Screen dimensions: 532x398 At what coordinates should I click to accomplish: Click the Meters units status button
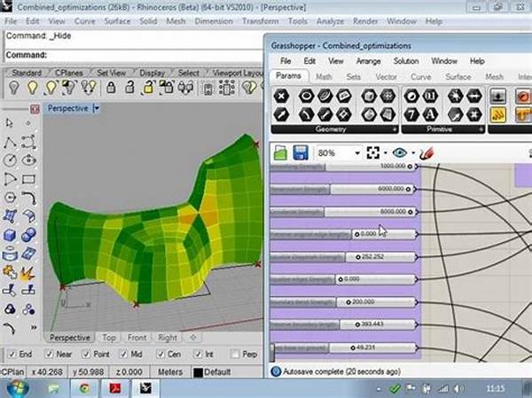pyautogui.click(x=170, y=372)
